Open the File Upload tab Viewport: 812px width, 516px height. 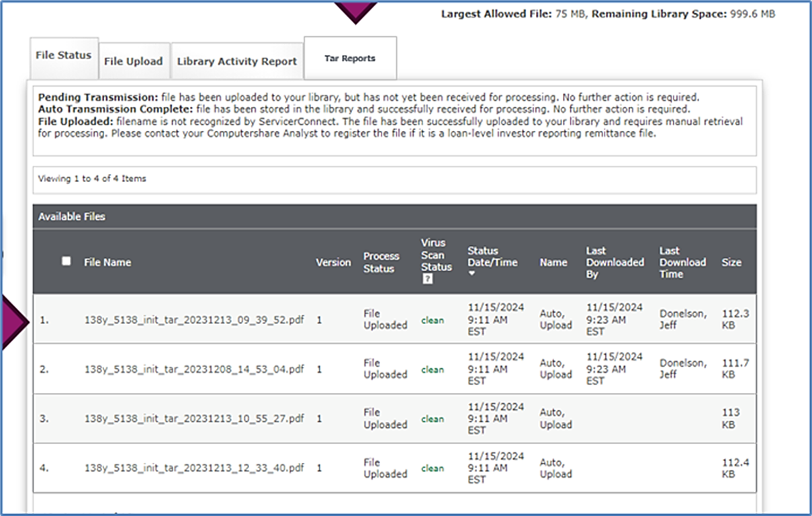point(133,61)
